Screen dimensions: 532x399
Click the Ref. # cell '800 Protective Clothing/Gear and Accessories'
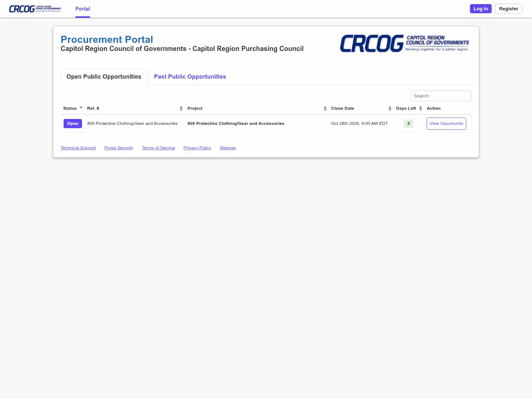(x=132, y=123)
